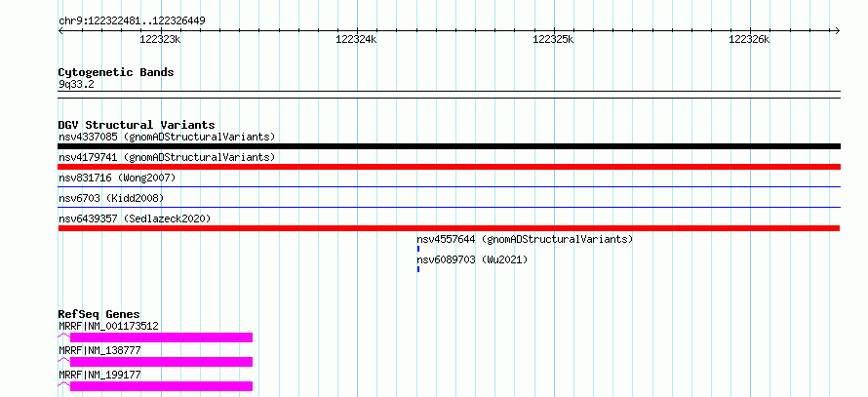Click the 122326k ruler tick label

coord(750,40)
